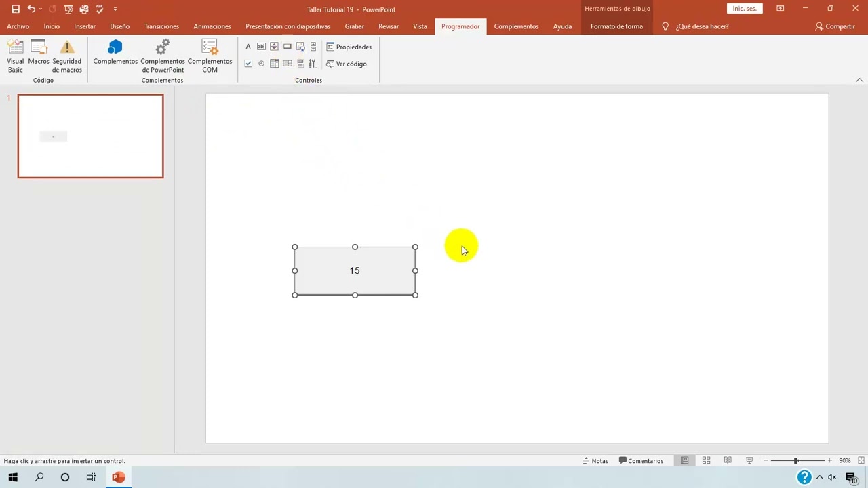Click the 90% zoom level

click(844, 461)
